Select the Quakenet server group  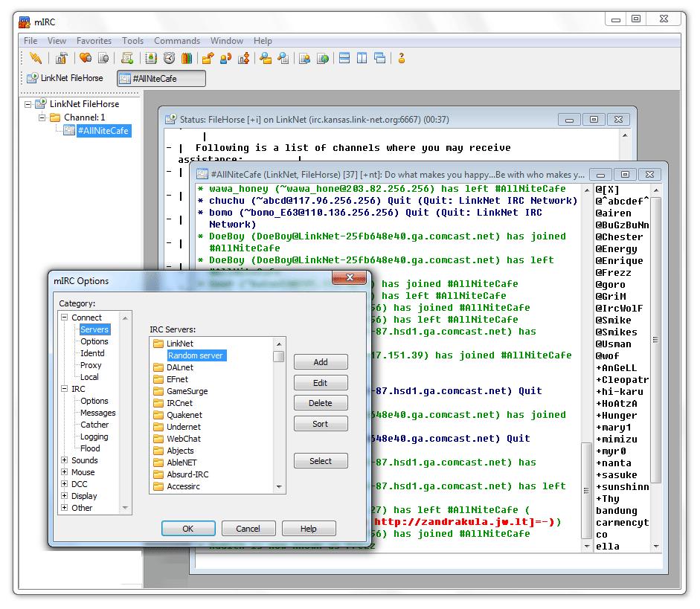pos(184,415)
